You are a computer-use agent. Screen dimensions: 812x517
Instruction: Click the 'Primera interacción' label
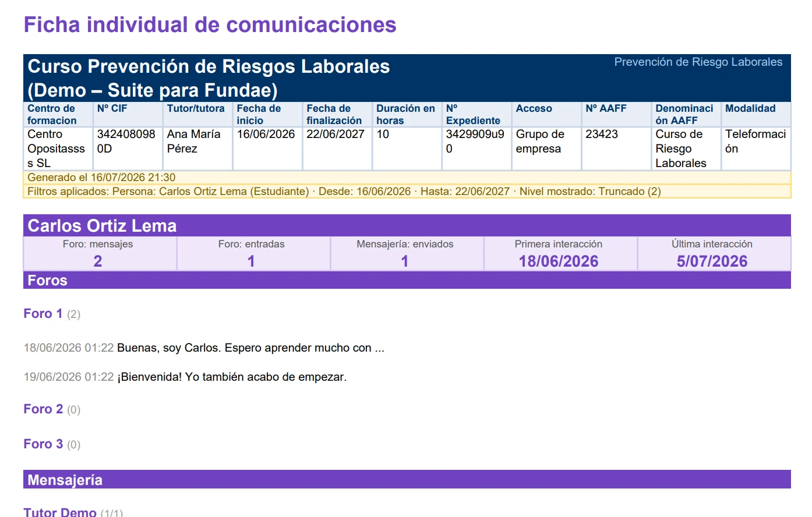559,244
